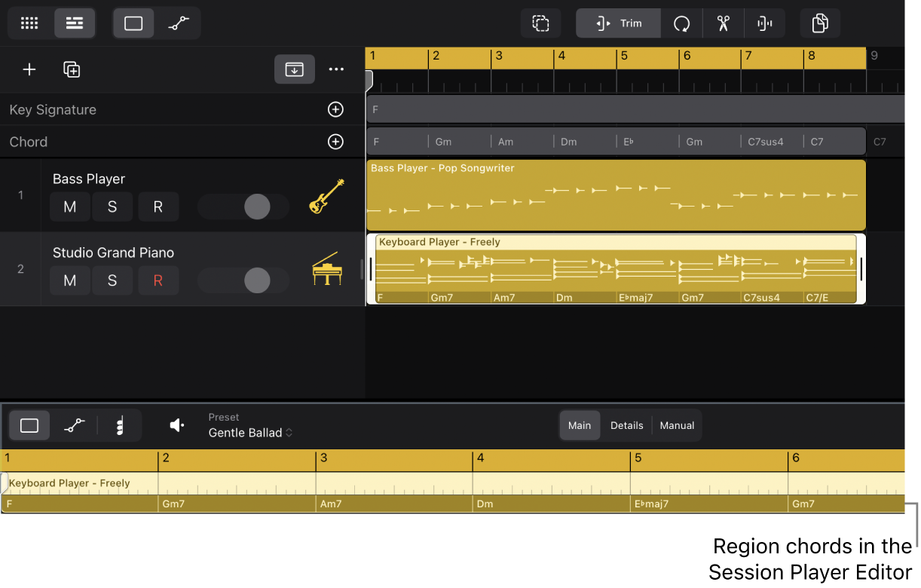The height and width of the screenshot is (588, 921).
Task: Mute the Bass Player track
Action: (x=69, y=207)
